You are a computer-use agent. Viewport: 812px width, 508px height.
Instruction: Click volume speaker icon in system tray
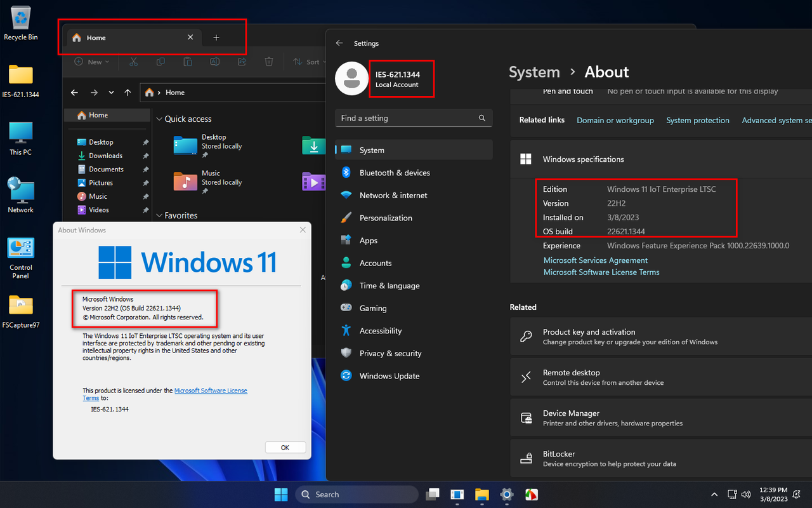746,494
